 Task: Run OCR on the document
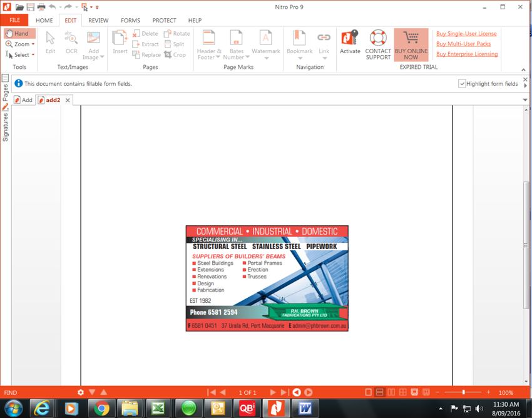point(71,43)
